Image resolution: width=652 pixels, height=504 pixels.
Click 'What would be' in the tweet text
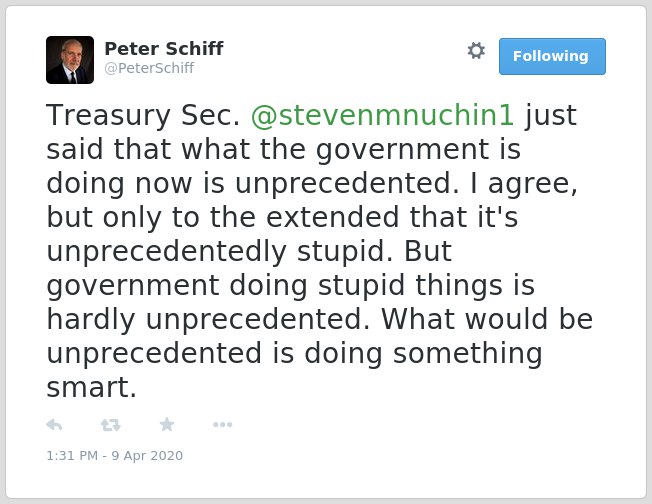point(487,319)
